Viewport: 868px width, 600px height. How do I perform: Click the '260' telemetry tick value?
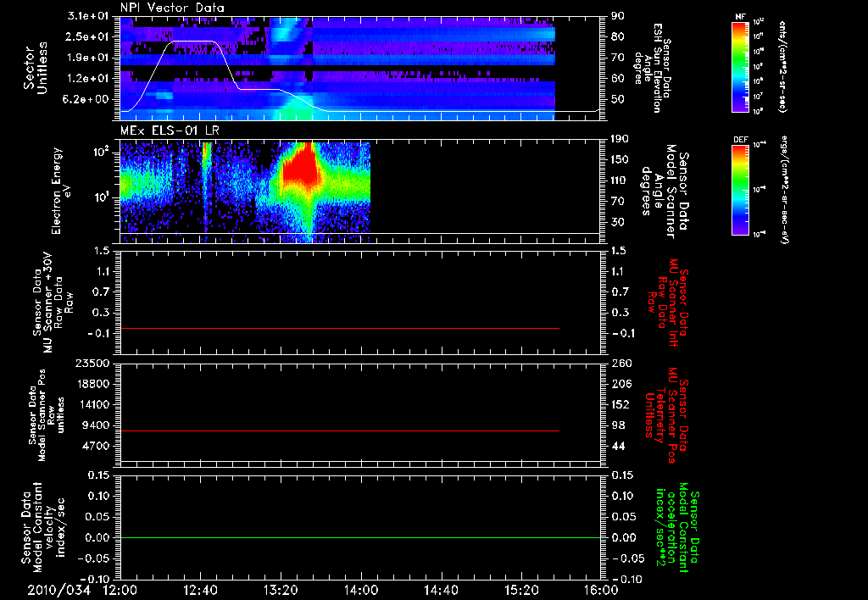[621, 363]
